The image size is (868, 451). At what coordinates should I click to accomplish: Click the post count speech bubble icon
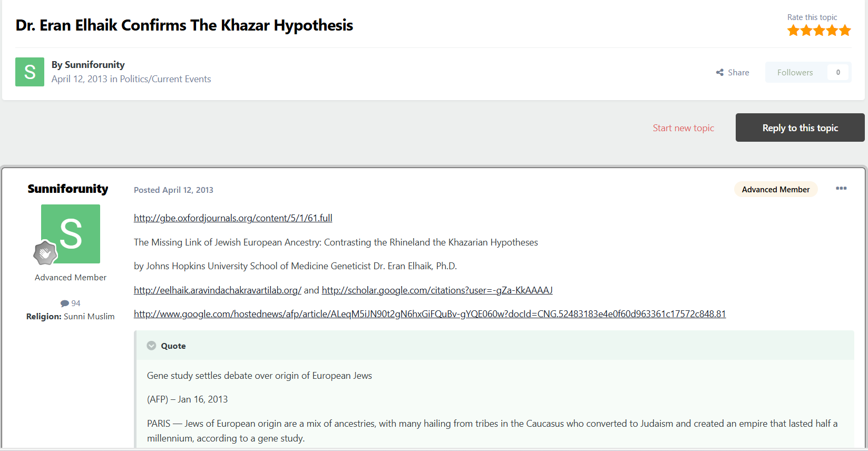[x=65, y=303]
